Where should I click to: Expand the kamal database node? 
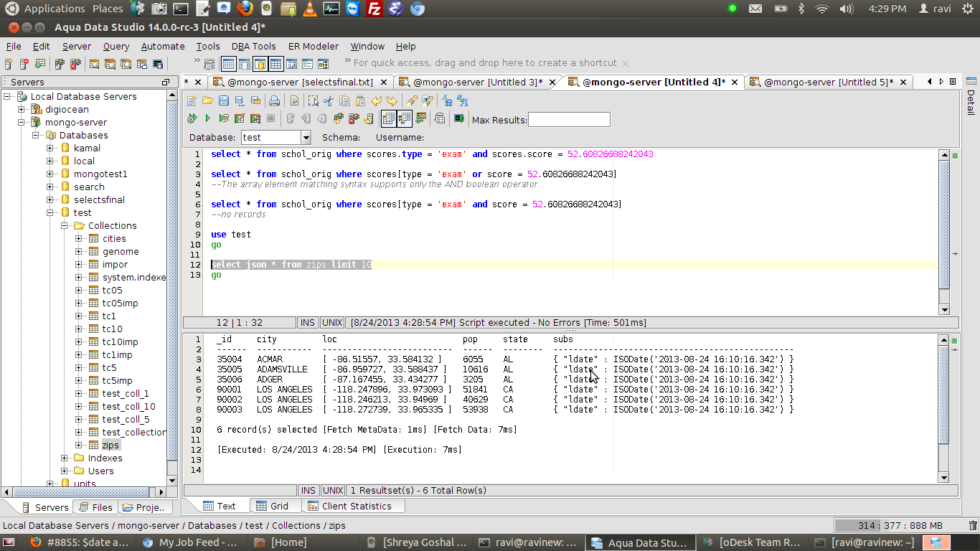(50, 148)
